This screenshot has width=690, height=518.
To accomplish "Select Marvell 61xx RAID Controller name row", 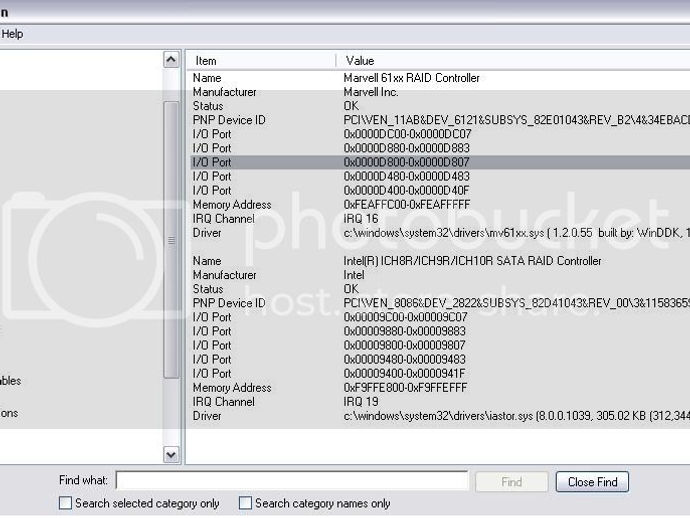I will click(x=440, y=78).
